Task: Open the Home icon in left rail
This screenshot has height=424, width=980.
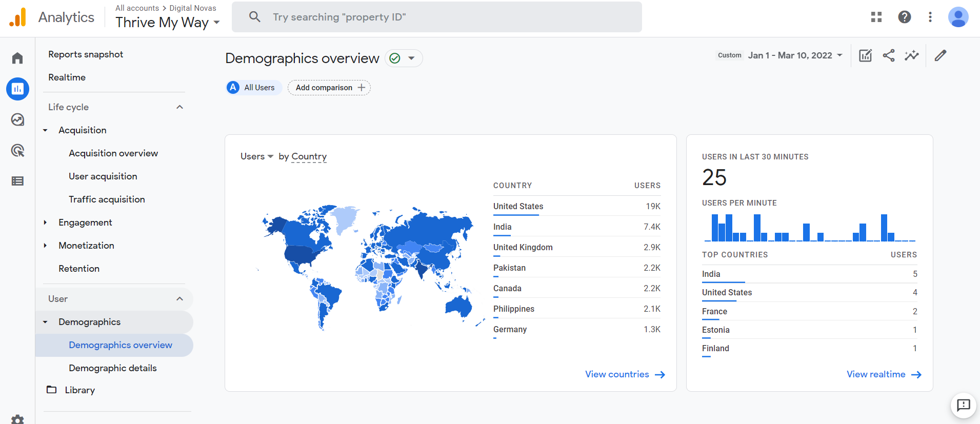Action: click(17, 58)
